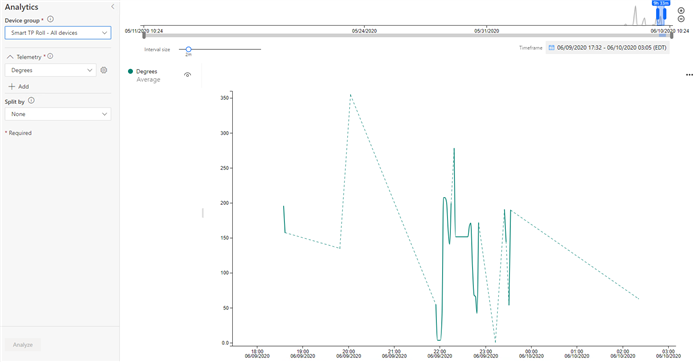Open the Split by info icon
The image size is (694, 362).
31,100
